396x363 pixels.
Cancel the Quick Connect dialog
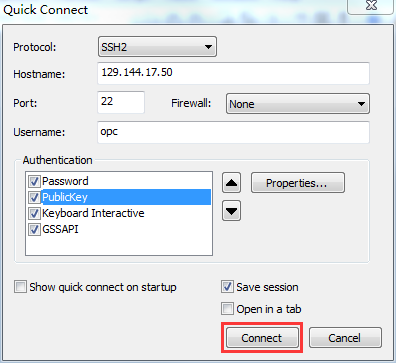coord(345,338)
